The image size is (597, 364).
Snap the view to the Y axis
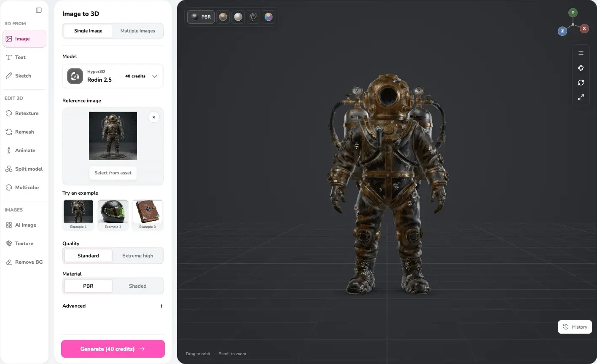pos(573,13)
